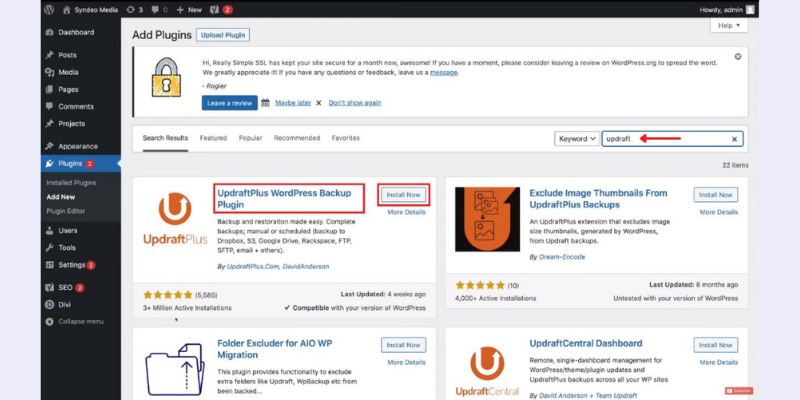
Task: Expand the Help dropdown tab
Action: [729, 26]
